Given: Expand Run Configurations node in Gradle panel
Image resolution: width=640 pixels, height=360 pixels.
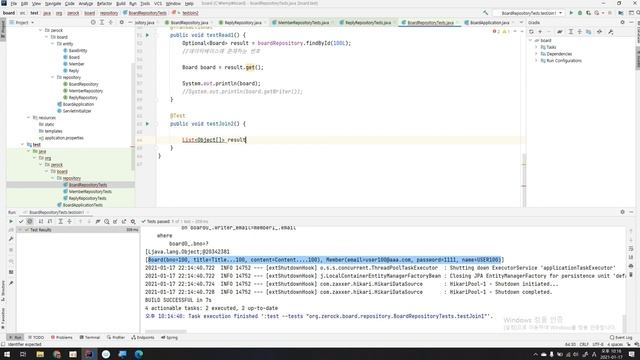Looking at the screenshot, I should click(x=536, y=61).
